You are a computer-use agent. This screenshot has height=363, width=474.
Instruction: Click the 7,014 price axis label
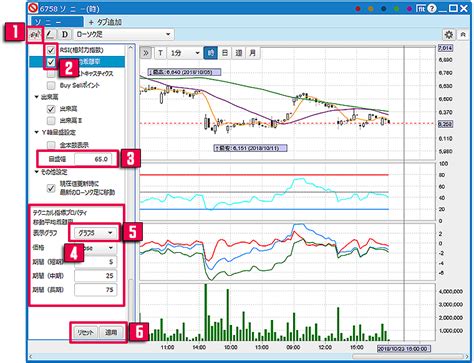coord(445,48)
